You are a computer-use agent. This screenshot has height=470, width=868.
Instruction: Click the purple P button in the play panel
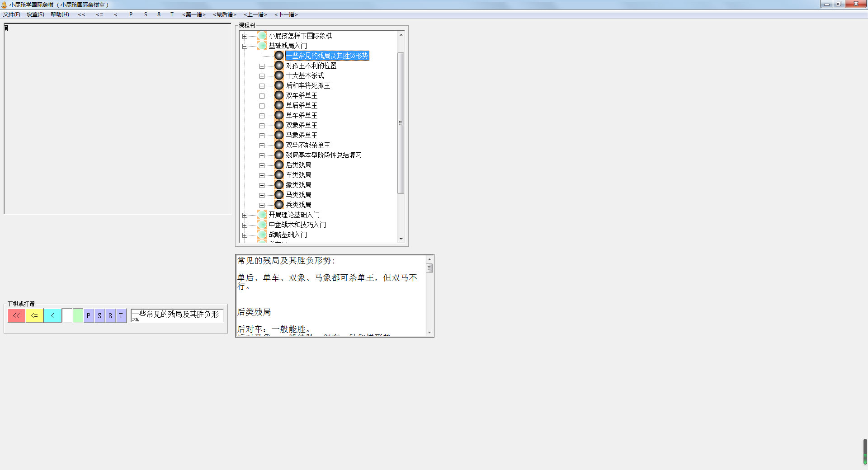click(89, 315)
